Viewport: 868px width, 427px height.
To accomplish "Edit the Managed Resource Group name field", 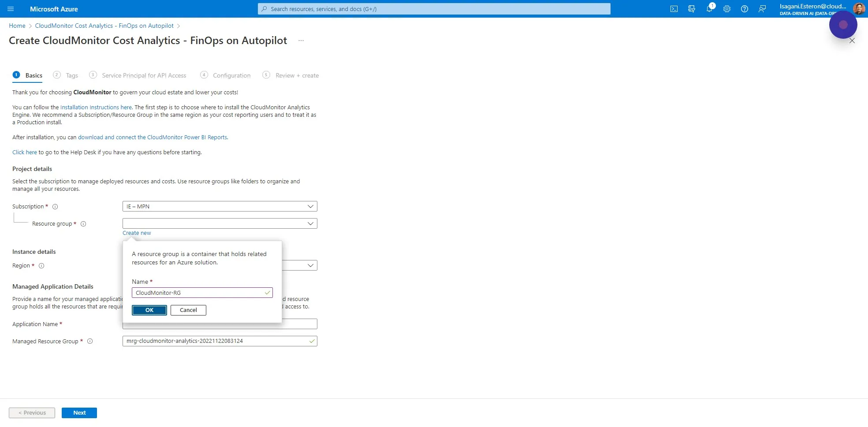I will [x=220, y=341].
